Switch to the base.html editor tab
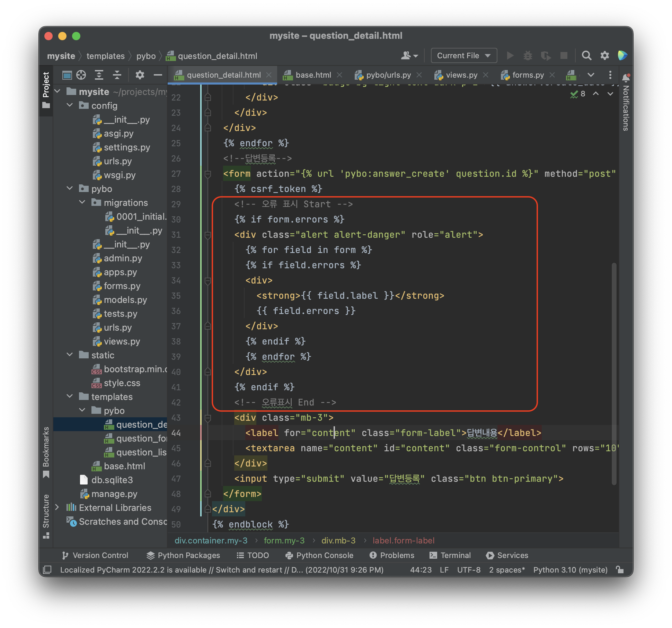 [313, 75]
